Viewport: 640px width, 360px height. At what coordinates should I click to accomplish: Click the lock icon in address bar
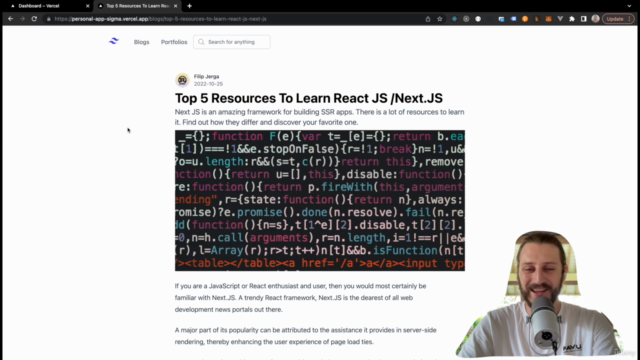point(49,19)
